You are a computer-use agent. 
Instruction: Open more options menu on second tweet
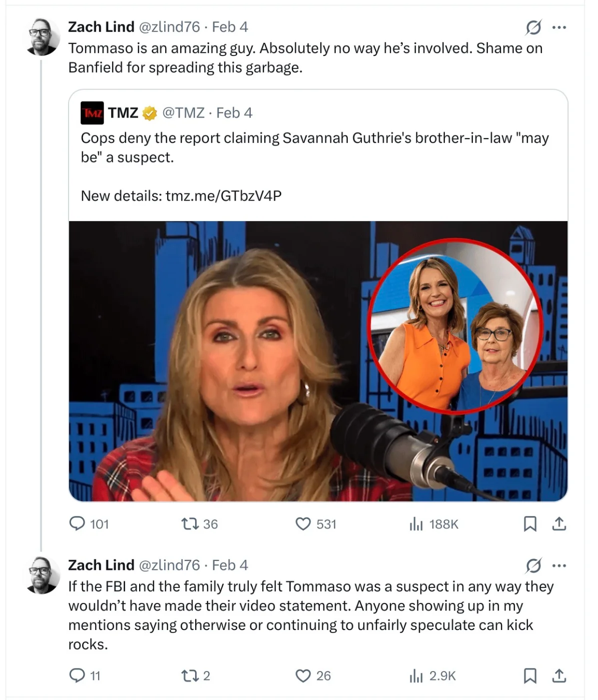point(559,565)
